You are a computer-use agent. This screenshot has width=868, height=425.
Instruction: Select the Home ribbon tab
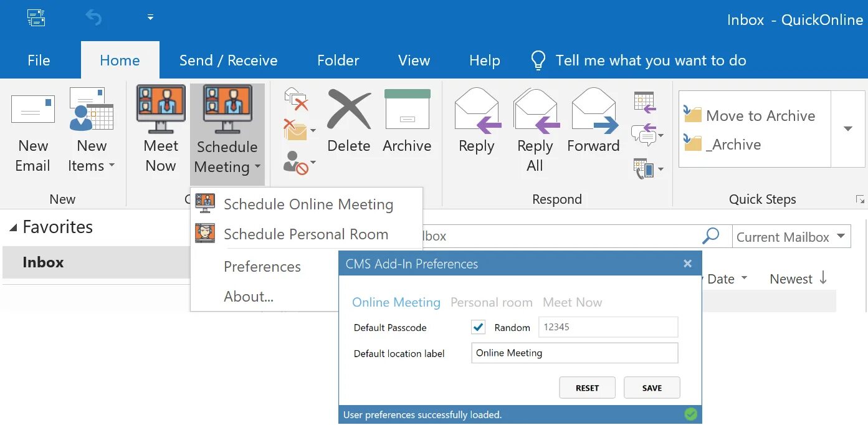pyautogui.click(x=120, y=60)
